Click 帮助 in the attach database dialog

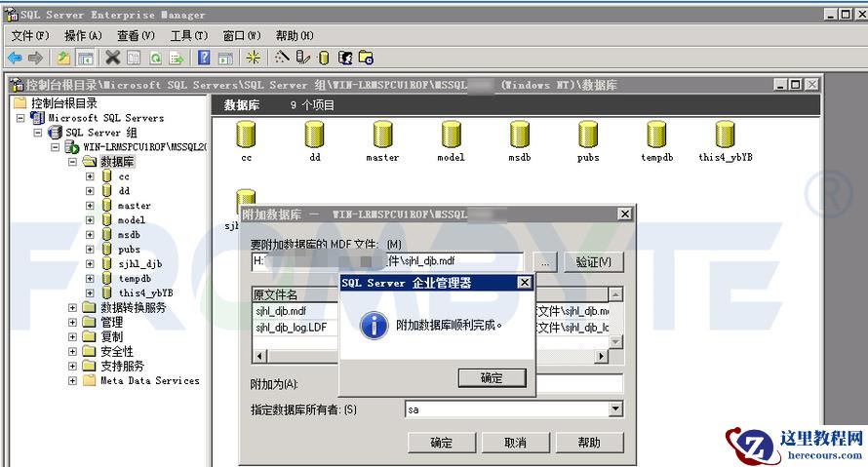coord(589,443)
